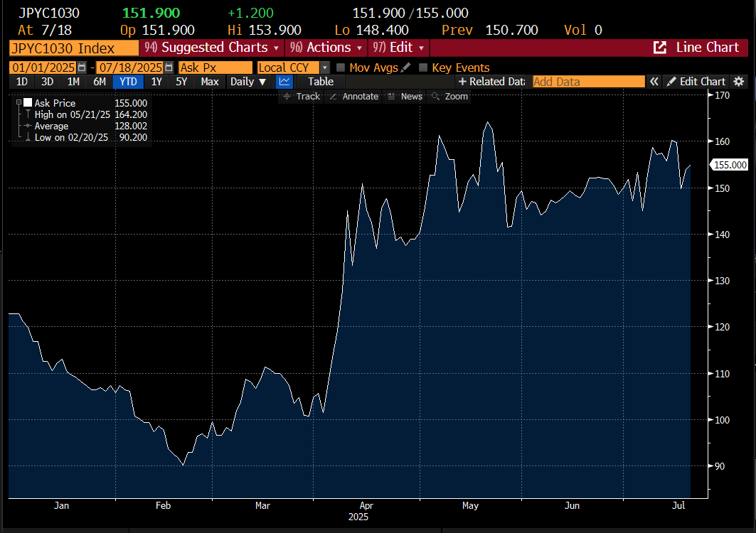Select the 6M range tab
Image resolution: width=756 pixels, height=533 pixels.
click(x=100, y=82)
